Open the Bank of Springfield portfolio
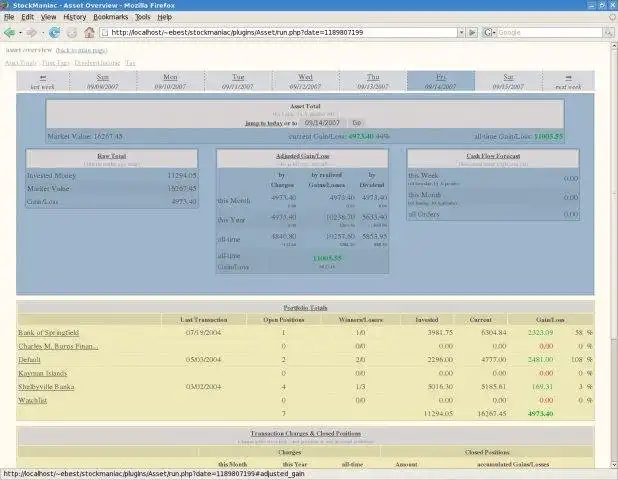The width and height of the screenshot is (618, 480). coord(48,333)
